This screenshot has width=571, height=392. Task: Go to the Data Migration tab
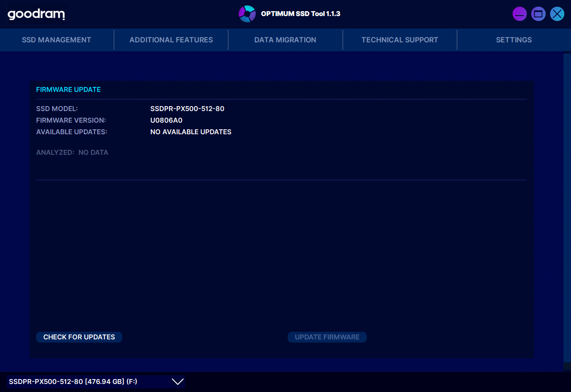click(285, 40)
